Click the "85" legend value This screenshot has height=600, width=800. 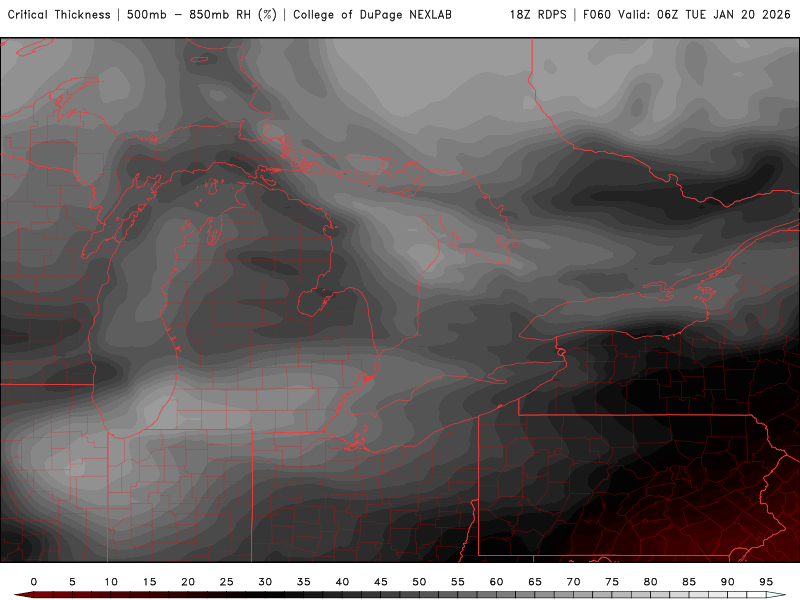point(689,582)
